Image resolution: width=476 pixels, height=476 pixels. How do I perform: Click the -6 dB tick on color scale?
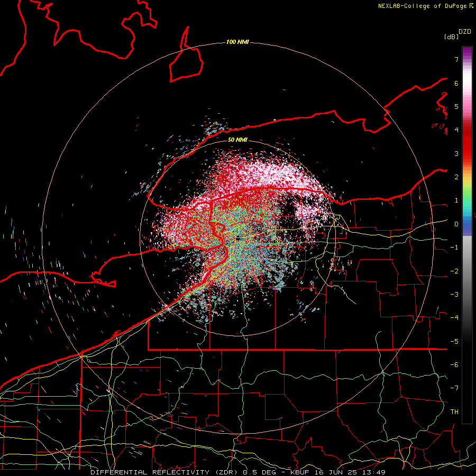454,365
